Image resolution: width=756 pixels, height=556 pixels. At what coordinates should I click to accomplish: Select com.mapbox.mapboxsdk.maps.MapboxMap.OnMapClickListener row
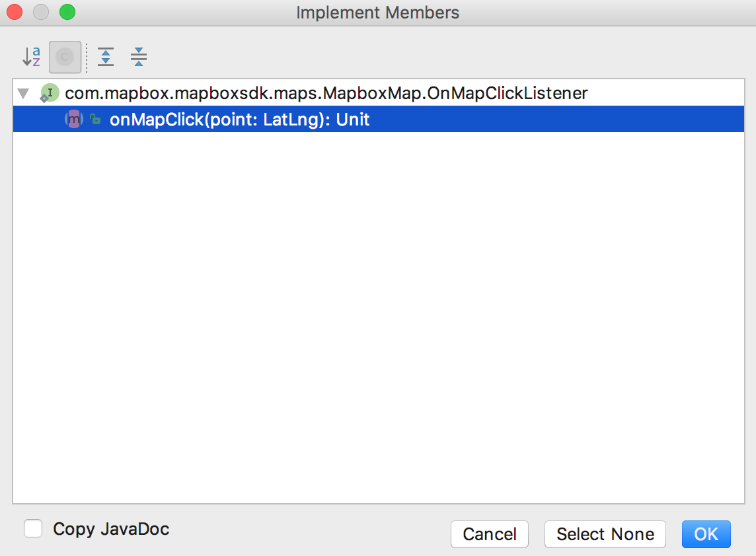pyautogui.click(x=379, y=93)
